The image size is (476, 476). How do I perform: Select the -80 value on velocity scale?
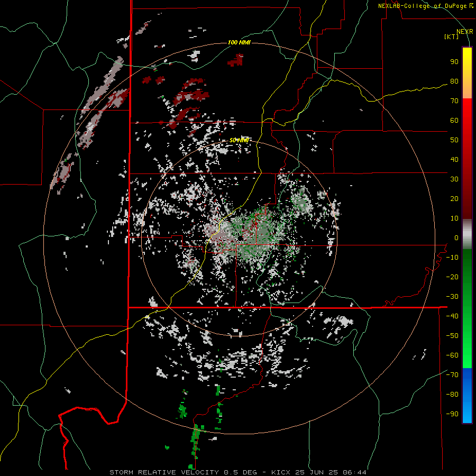(452, 395)
